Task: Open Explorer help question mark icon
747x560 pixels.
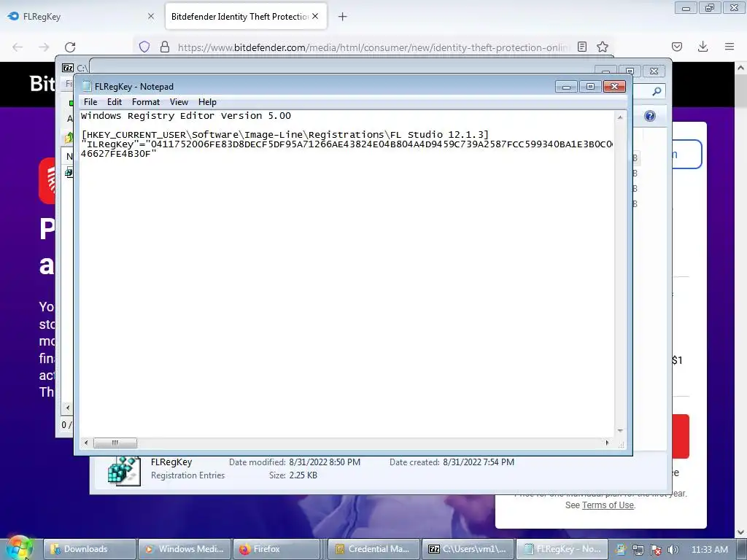Action: tap(650, 116)
